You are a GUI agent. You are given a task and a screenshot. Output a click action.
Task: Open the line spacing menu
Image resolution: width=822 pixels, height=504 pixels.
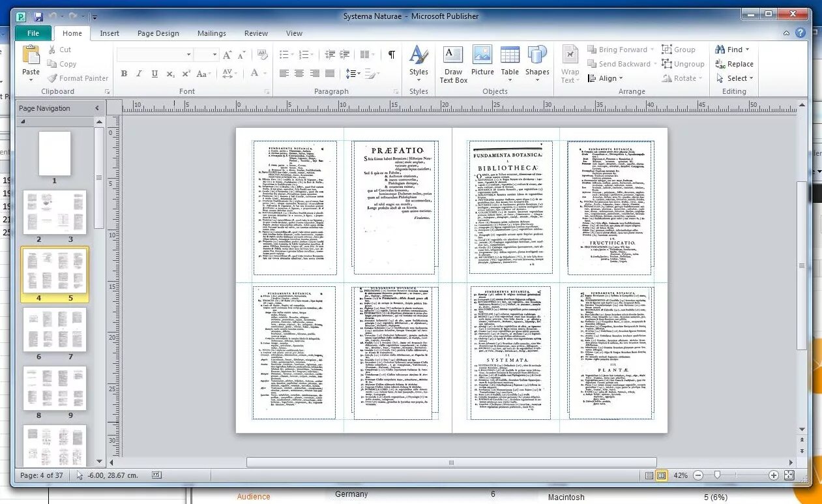353,74
